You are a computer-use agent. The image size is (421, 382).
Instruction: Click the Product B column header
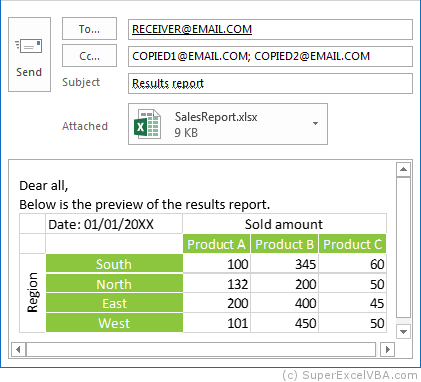[x=285, y=244]
